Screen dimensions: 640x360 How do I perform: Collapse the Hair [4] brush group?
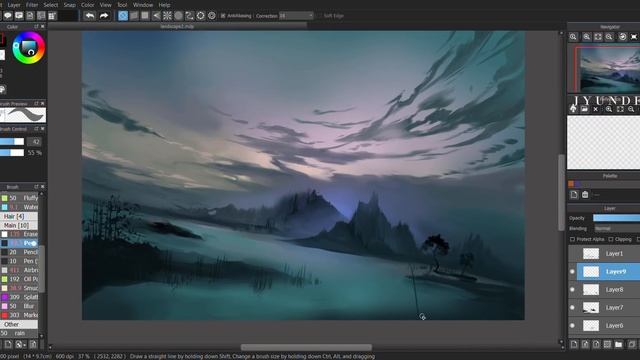[x=19, y=216]
